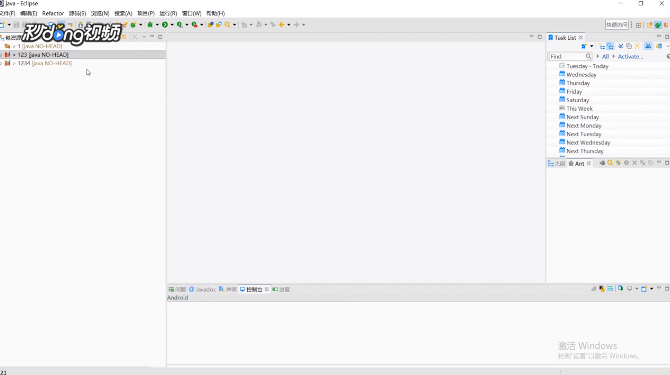Open the Back history dropdown arrow

(289, 25)
